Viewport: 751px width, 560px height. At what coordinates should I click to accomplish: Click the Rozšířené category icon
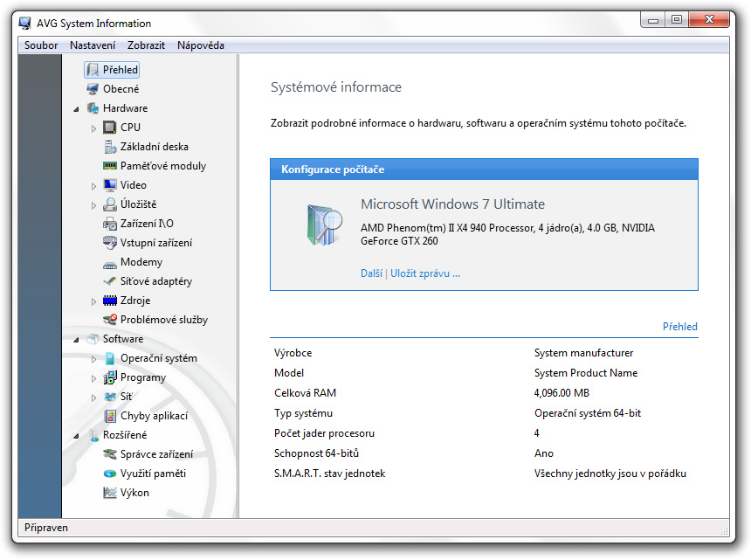coord(93,435)
